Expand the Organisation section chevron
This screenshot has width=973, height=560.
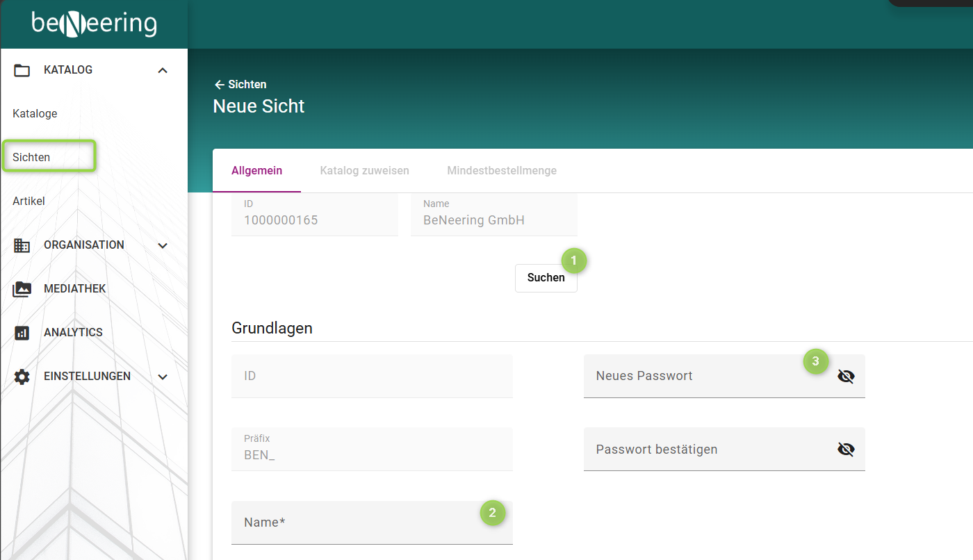163,245
